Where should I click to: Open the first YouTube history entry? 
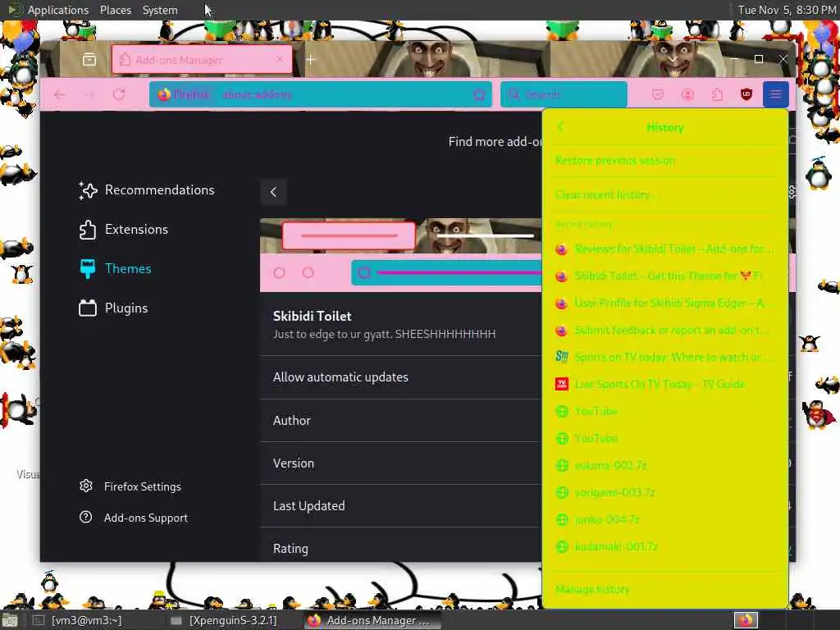[x=664, y=411]
